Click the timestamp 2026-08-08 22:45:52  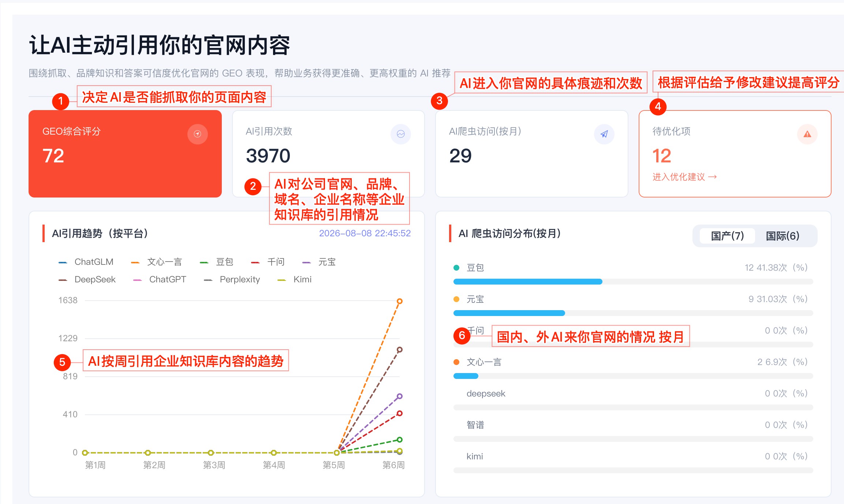pyautogui.click(x=365, y=233)
